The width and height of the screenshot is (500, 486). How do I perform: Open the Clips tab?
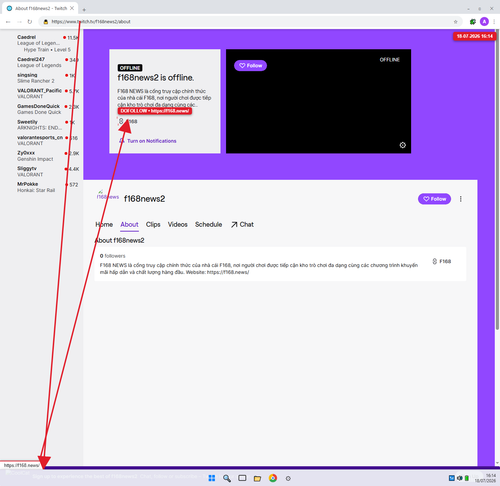[x=153, y=224]
